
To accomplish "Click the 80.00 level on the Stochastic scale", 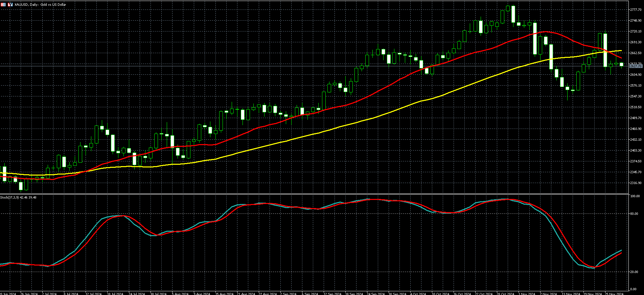I will pos(635,214).
